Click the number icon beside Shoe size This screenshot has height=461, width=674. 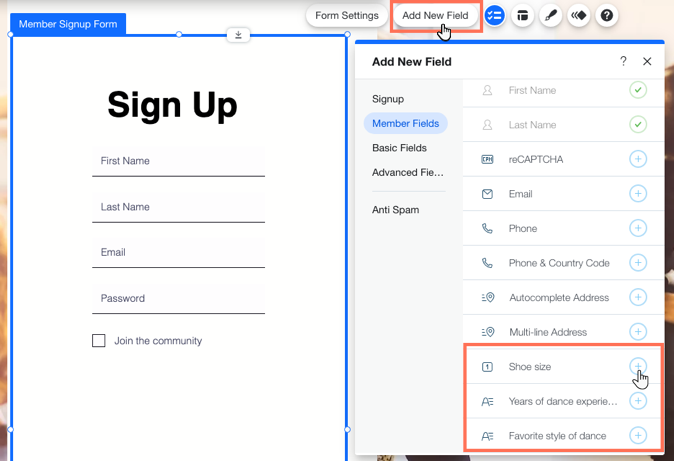pos(487,367)
